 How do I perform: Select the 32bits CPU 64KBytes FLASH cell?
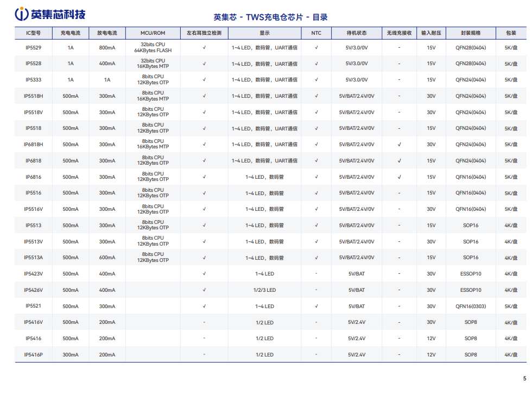tap(153, 48)
